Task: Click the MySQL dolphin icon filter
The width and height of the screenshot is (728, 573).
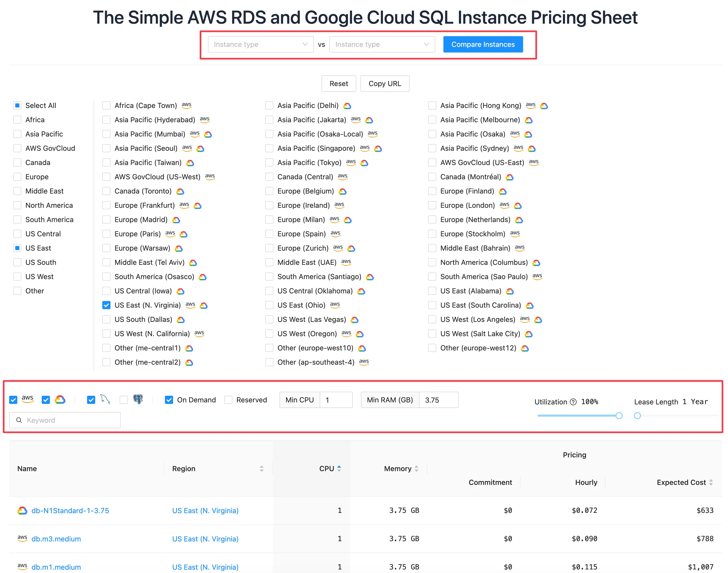Action: point(105,399)
